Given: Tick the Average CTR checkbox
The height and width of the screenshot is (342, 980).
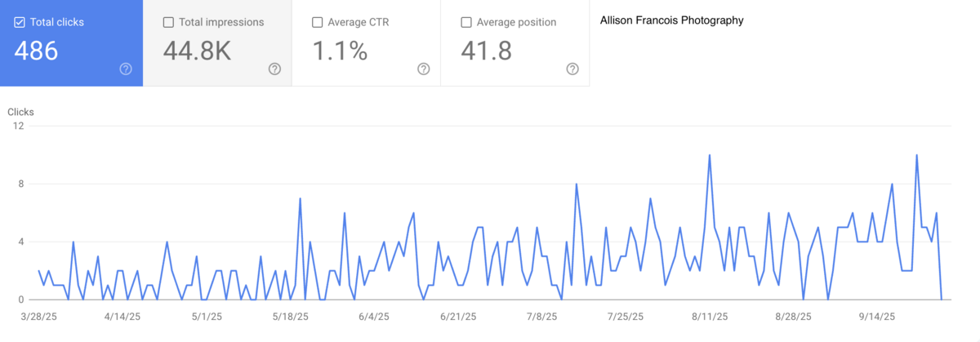Looking at the screenshot, I should tap(317, 22).
